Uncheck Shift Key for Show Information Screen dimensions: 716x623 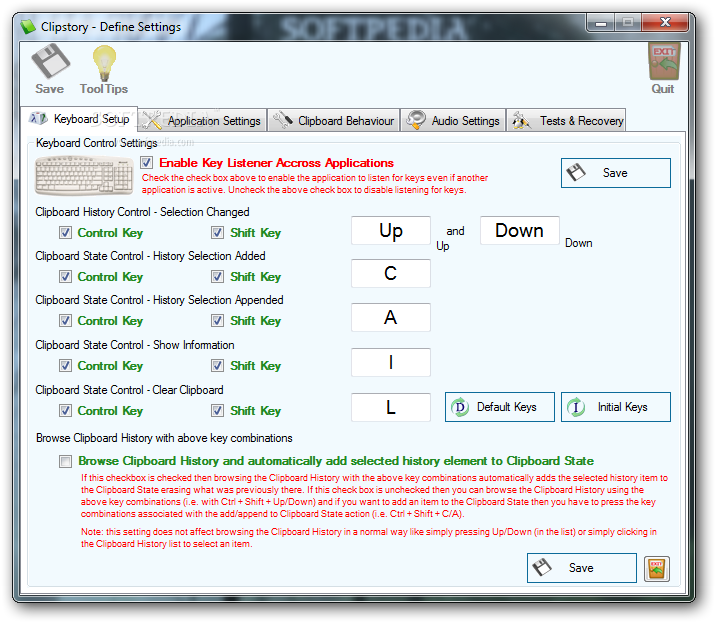(x=217, y=366)
